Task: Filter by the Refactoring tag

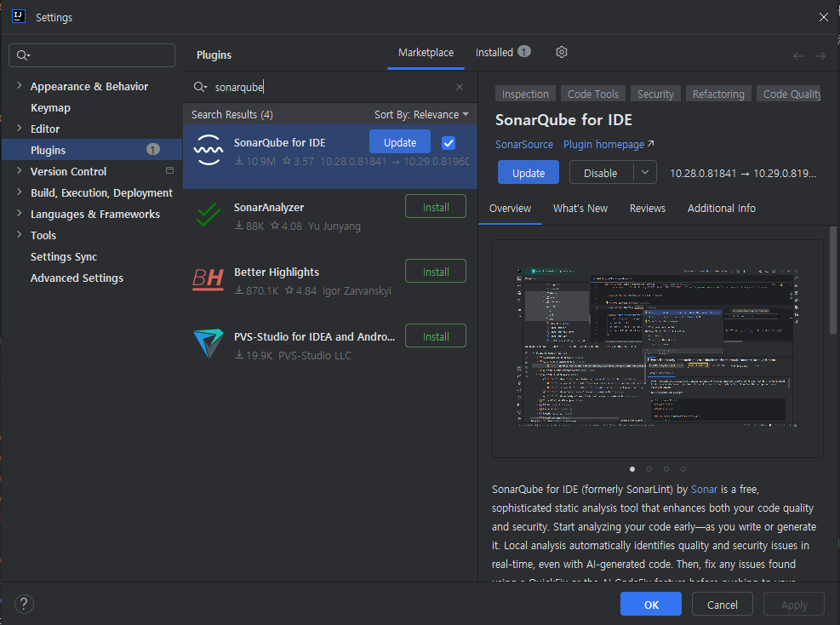Action: point(718,94)
